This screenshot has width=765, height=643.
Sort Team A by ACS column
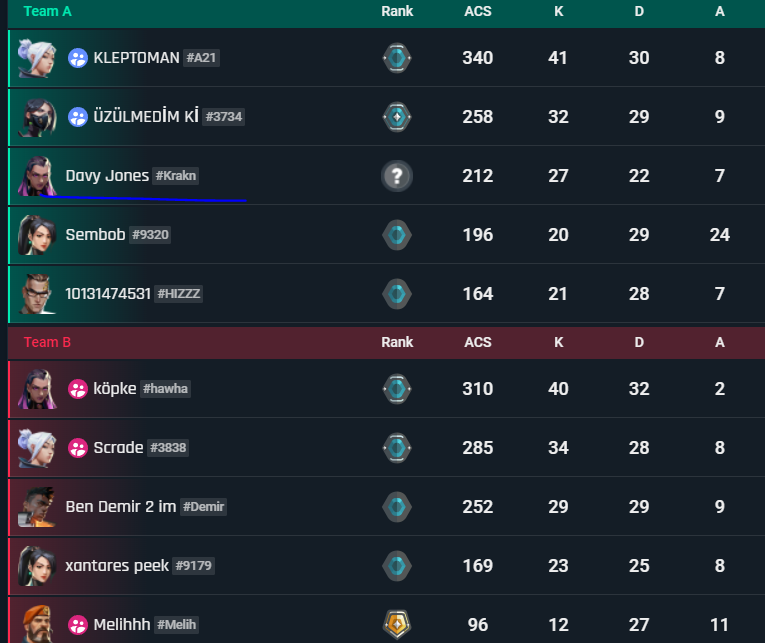tap(478, 11)
